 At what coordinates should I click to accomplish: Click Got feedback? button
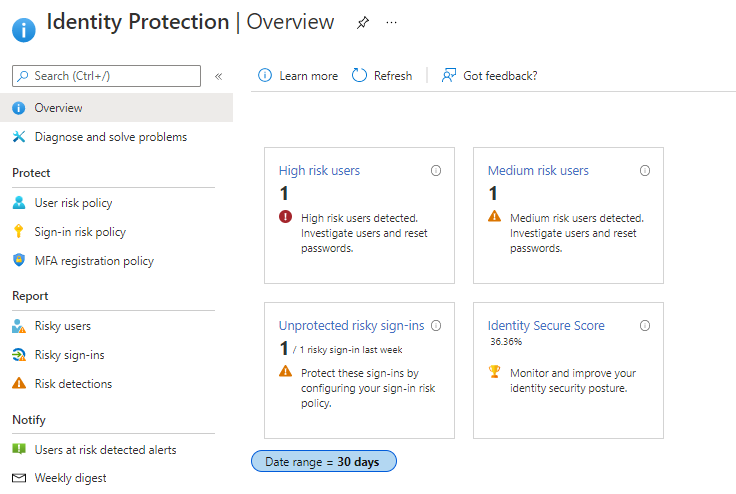(x=489, y=76)
